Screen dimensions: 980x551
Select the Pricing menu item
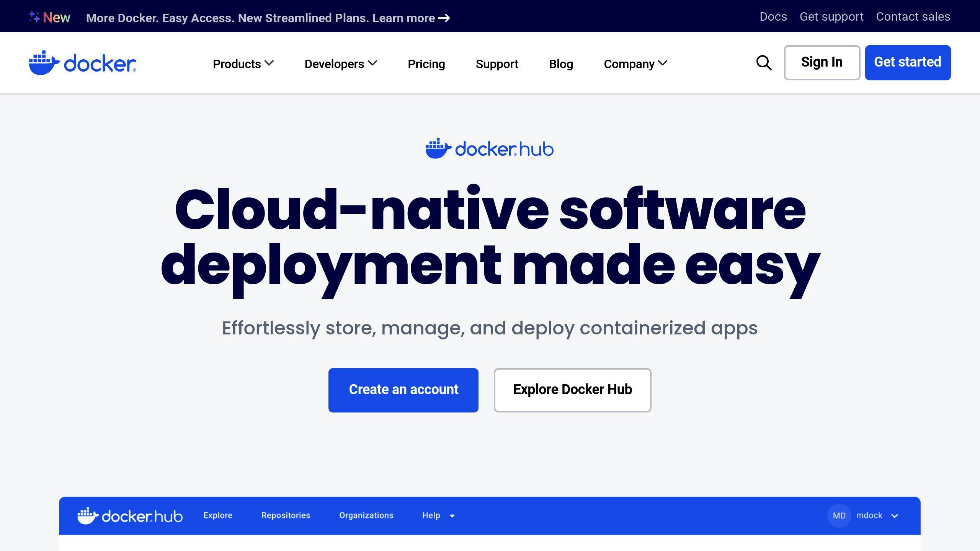426,64
